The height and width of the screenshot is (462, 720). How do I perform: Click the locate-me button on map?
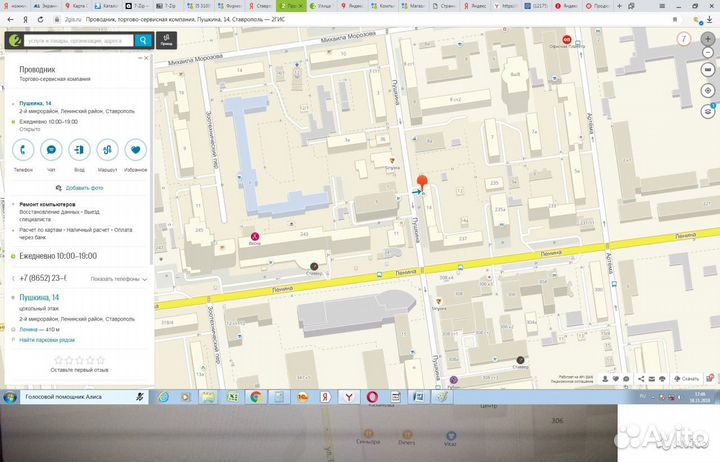point(708,91)
